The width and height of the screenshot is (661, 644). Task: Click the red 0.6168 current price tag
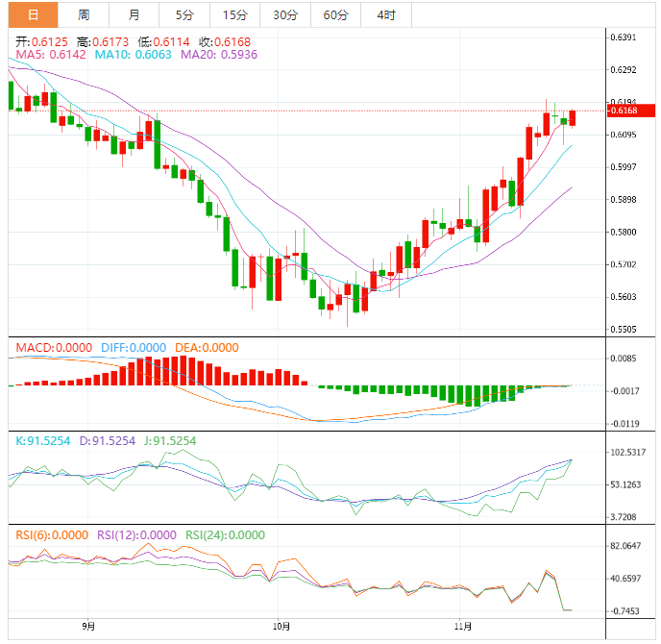click(625, 111)
